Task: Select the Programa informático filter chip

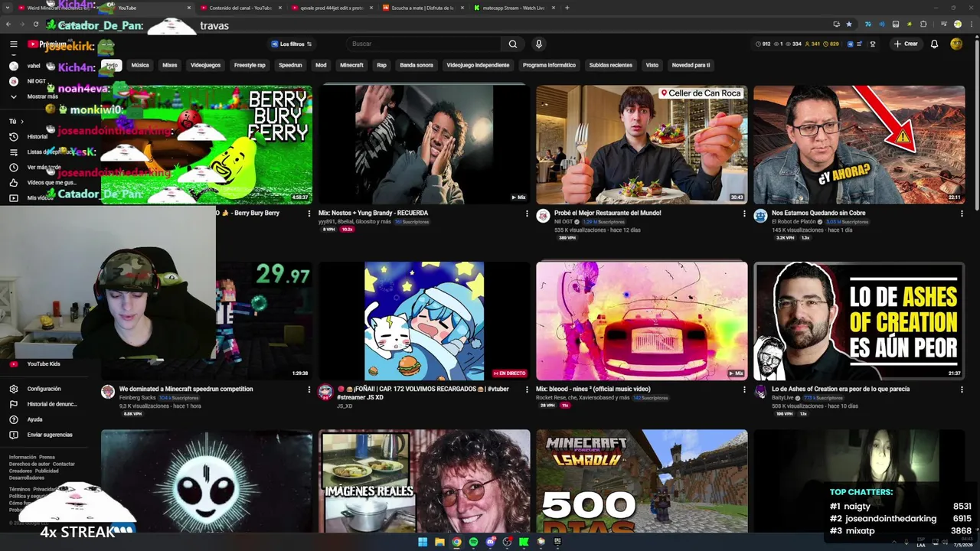Action: [x=549, y=65]
